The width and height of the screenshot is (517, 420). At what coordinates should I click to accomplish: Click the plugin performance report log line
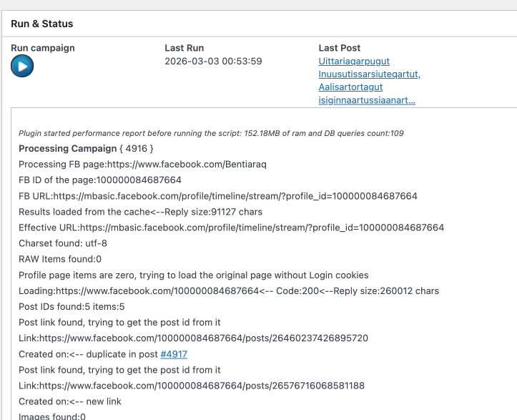[211, 133]
